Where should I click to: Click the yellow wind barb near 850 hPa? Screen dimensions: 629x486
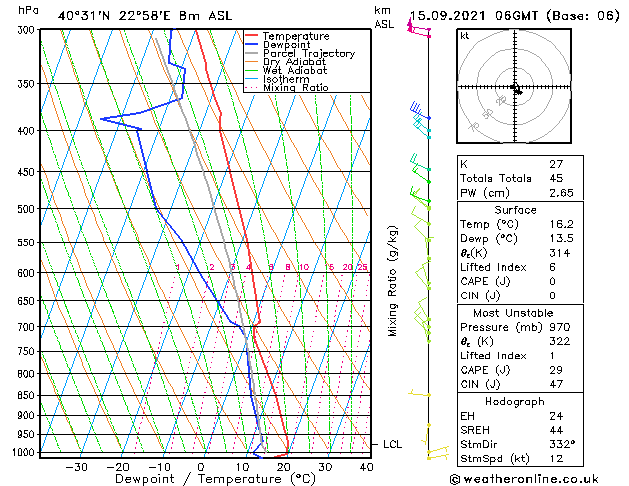click(x=419, y=394)
